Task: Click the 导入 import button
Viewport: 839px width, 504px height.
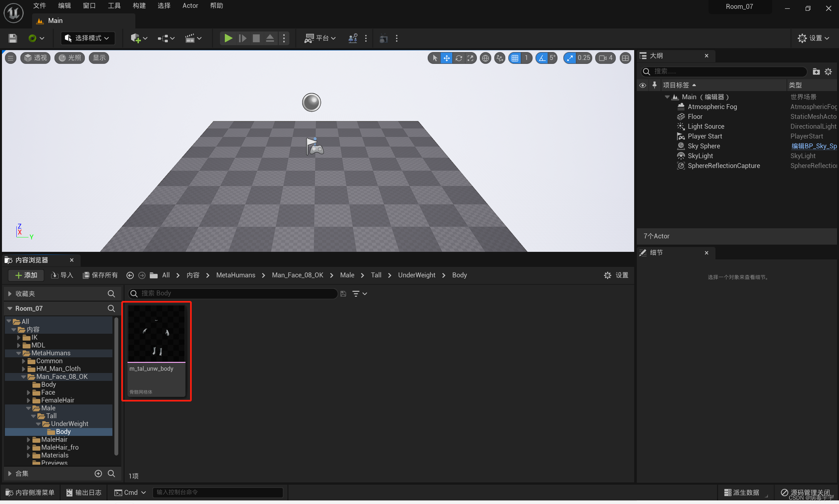Action: tap(62, 275)
